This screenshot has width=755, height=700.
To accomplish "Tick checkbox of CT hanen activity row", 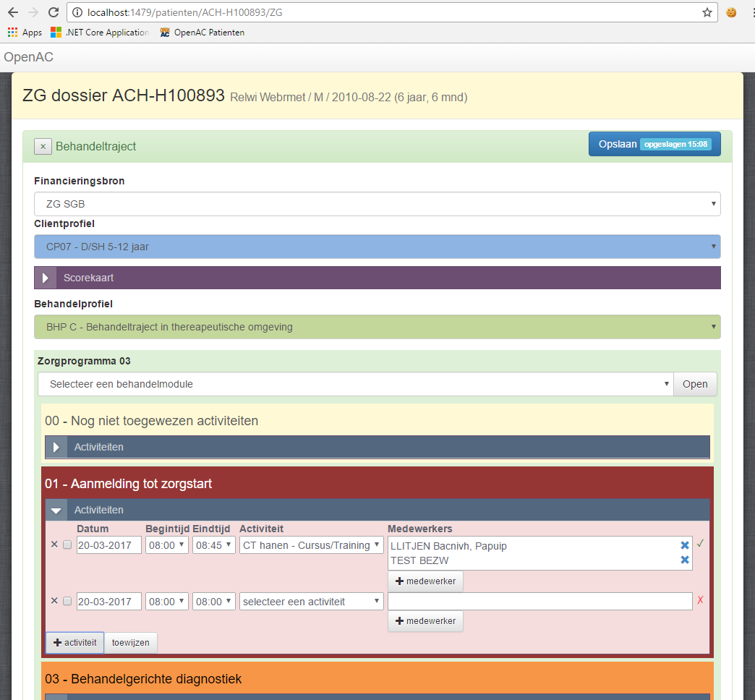I will click(x=67, y=545).
